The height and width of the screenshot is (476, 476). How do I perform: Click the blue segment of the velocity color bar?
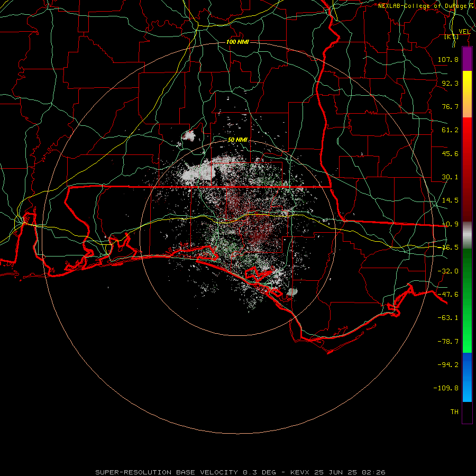tap(467, 377)
